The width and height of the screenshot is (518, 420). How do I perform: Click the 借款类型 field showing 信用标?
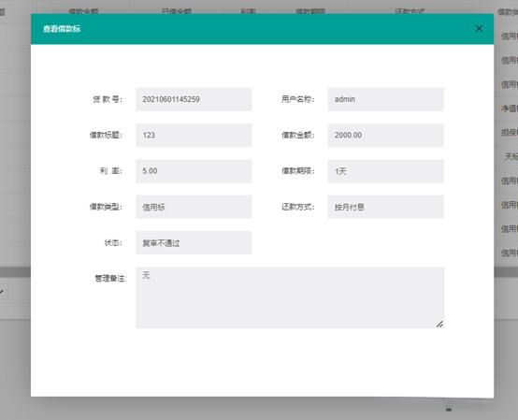coord(194,207)
